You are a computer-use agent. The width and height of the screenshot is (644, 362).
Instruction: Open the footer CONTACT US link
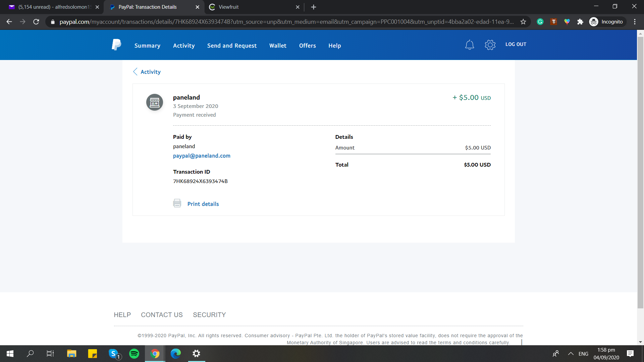(x=162, y=315)
